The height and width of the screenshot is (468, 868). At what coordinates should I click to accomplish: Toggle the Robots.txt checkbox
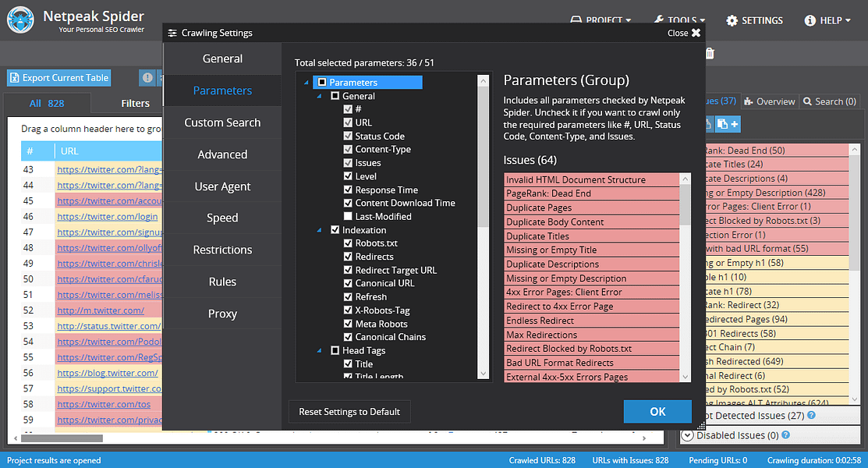pos(348,243)
